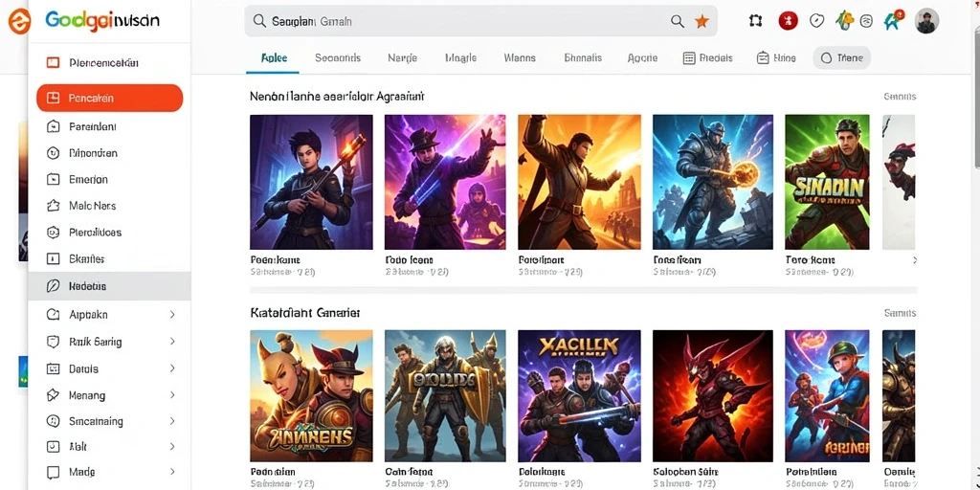This screenshot has width=980, height=490.
Task: Click the Pareinlent sidebar icon
Action: [x=54, y=126]
